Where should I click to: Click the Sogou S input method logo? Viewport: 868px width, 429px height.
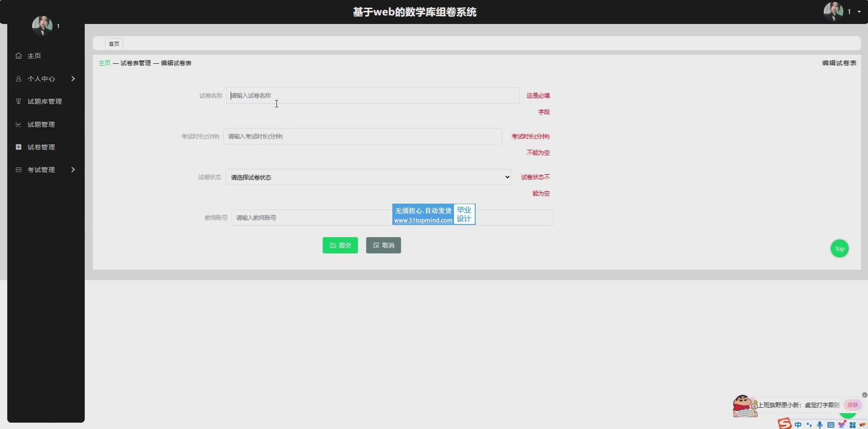785,424
